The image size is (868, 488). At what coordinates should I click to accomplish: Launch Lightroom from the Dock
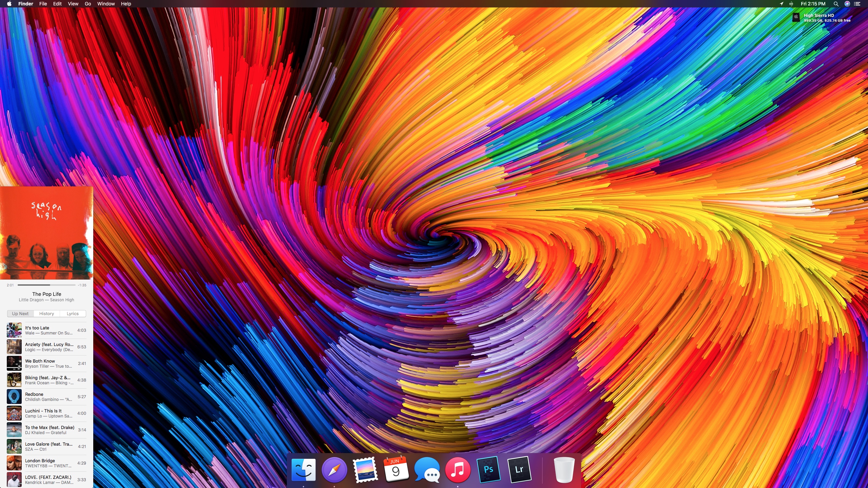[x=519, y=470]
